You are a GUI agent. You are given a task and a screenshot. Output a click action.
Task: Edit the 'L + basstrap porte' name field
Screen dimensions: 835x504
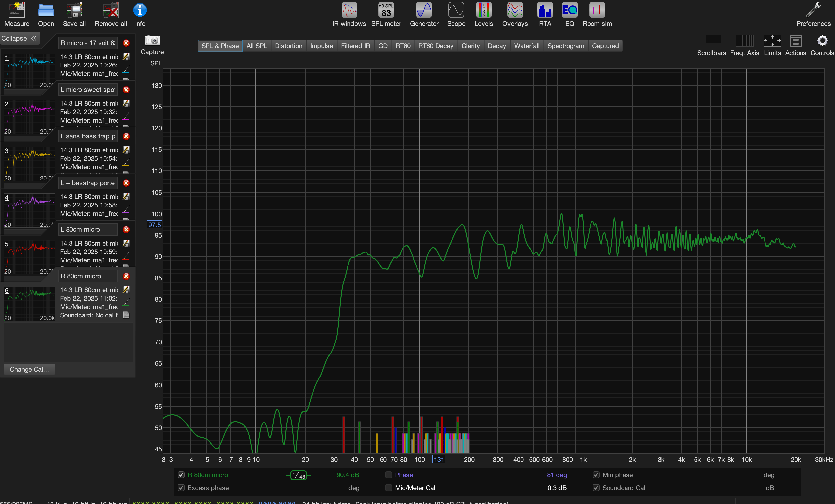88,183
